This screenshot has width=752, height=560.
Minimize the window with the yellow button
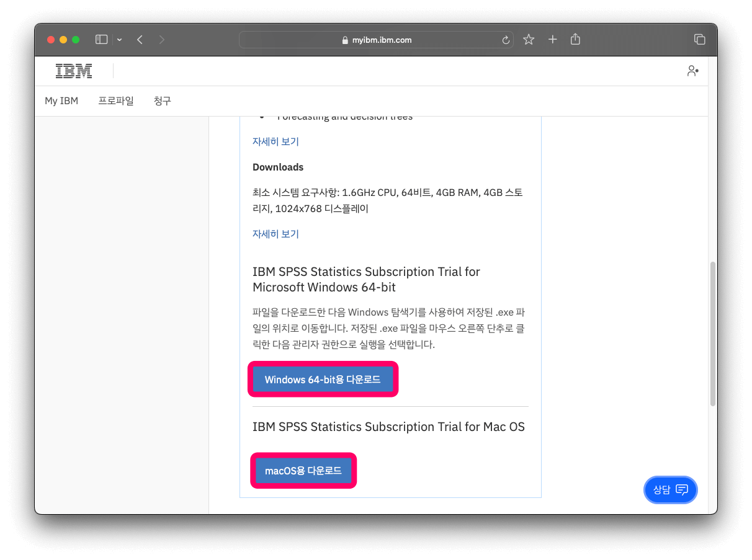63,40
